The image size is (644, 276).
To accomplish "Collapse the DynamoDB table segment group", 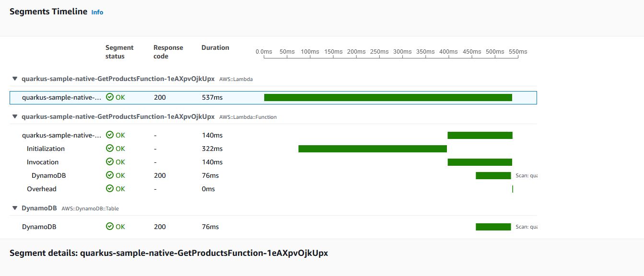I will pos(15,208).
